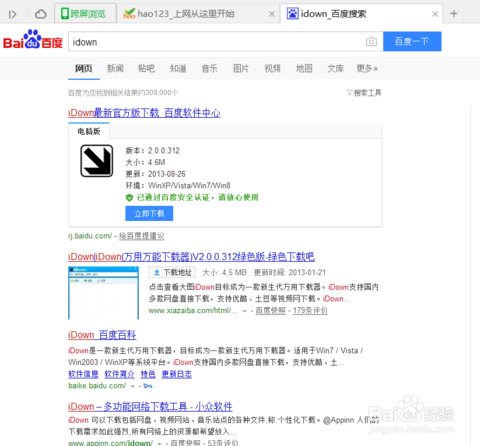Screen dimensions: 480x446
Task: Click the rj.baidu.com/ source URL
Action: tap(90, 236)
